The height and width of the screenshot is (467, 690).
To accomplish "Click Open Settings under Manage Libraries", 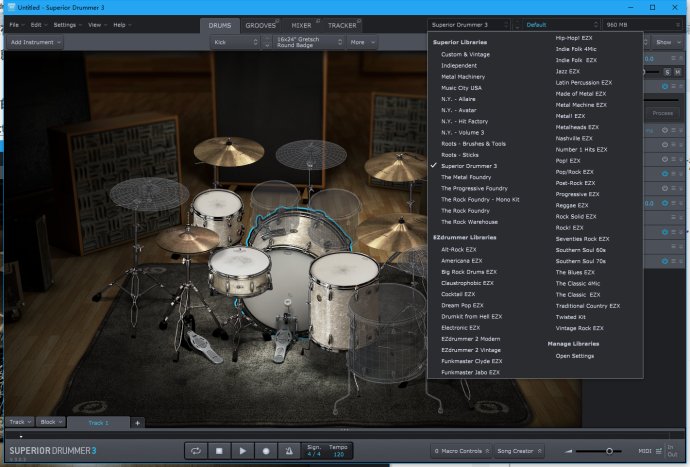I will [574, 356].
